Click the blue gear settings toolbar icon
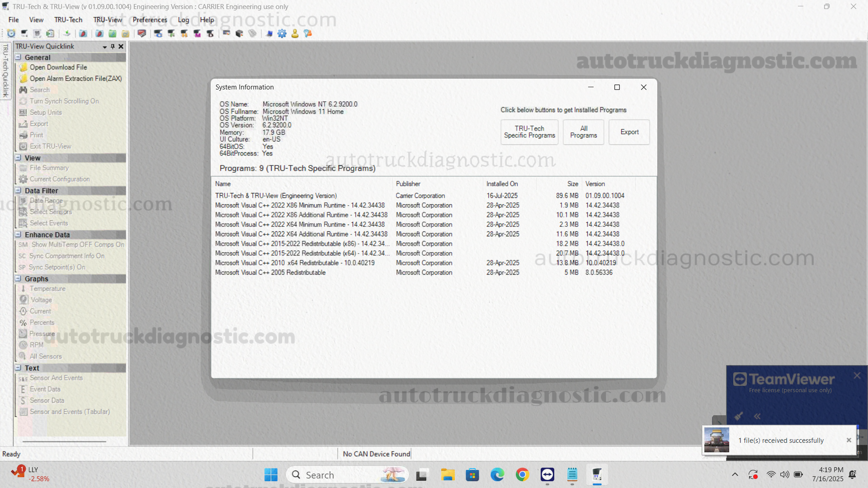 pyautogui.click(x=282, y=33)
